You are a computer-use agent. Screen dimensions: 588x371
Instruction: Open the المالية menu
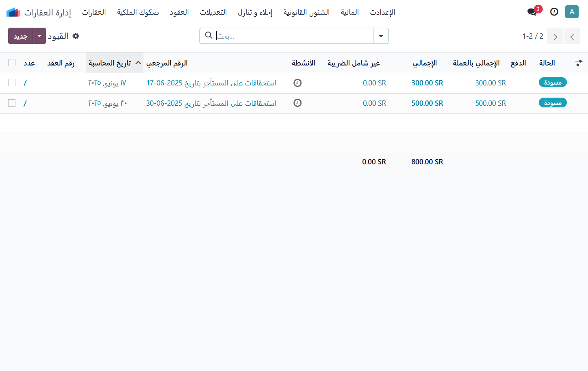[350, 12]
